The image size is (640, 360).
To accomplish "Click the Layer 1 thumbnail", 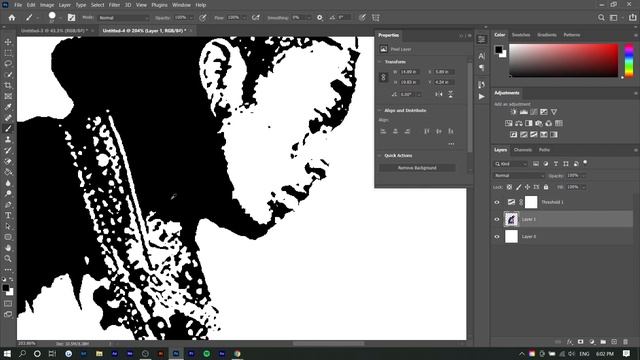I will (511, 219).
